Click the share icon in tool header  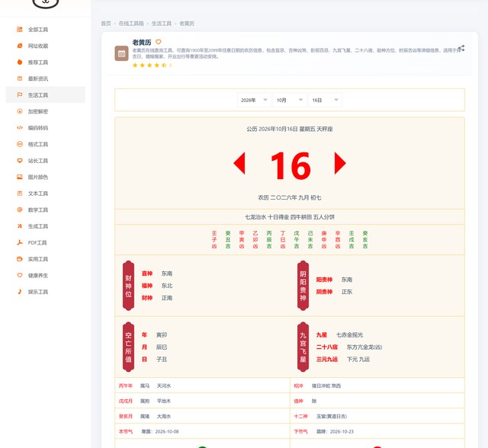461,48
